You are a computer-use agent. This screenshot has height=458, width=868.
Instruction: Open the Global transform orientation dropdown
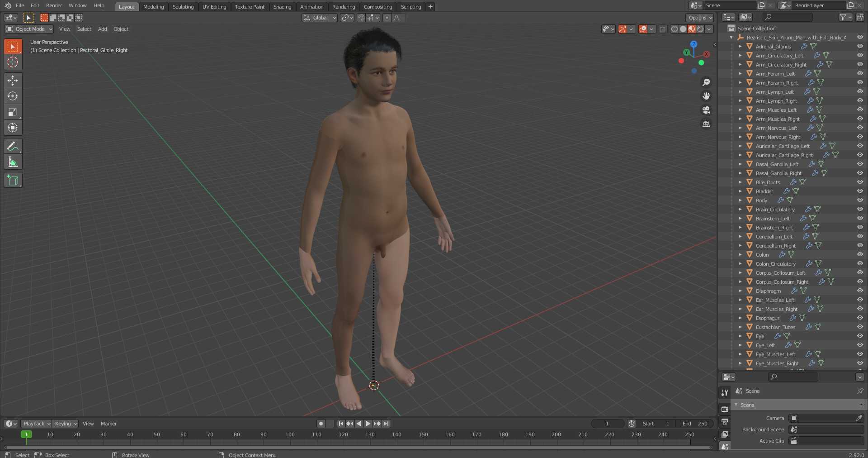point(320,18)
